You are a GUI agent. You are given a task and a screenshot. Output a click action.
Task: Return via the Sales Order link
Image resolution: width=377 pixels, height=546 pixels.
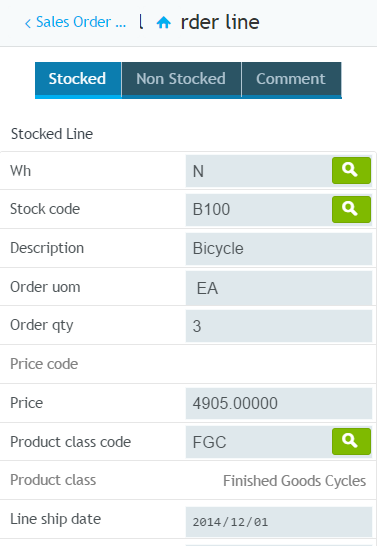(x=81, y=22)
